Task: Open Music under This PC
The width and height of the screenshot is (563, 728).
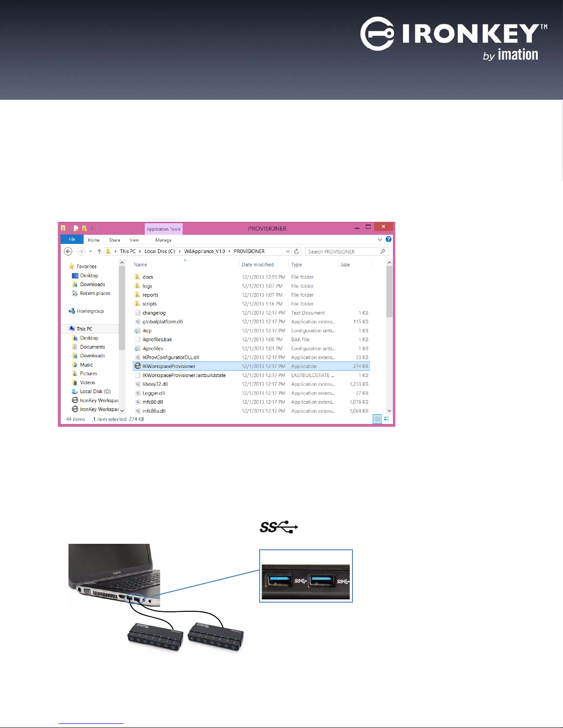Action: click(86, 365)
